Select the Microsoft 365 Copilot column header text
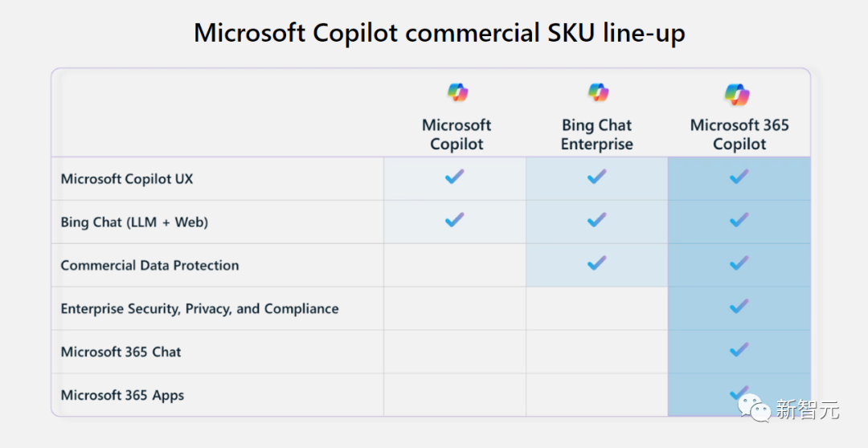The width and height of the screenshot is (868, 448). point(739,135)
